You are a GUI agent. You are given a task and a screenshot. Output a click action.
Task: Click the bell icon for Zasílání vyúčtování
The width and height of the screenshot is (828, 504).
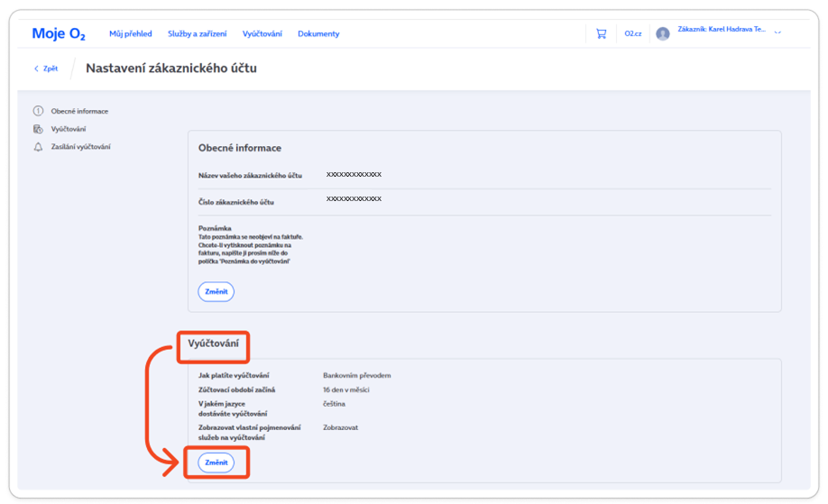(38, 147)
